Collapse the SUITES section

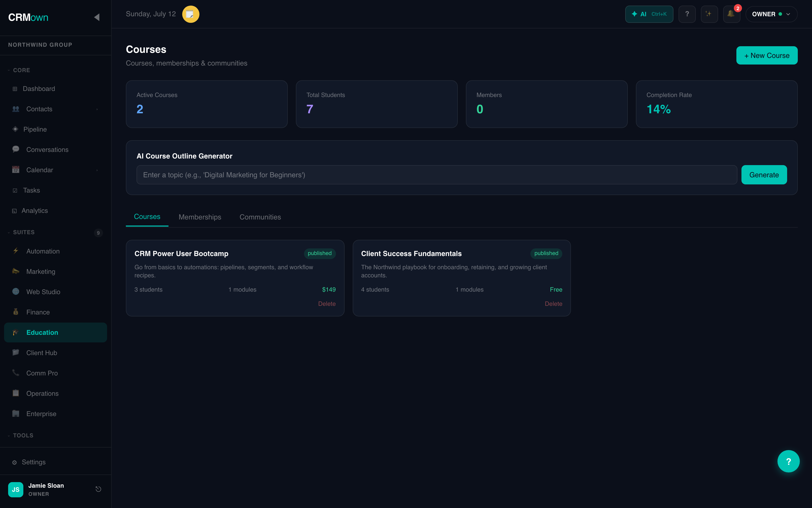coord(21,232)
